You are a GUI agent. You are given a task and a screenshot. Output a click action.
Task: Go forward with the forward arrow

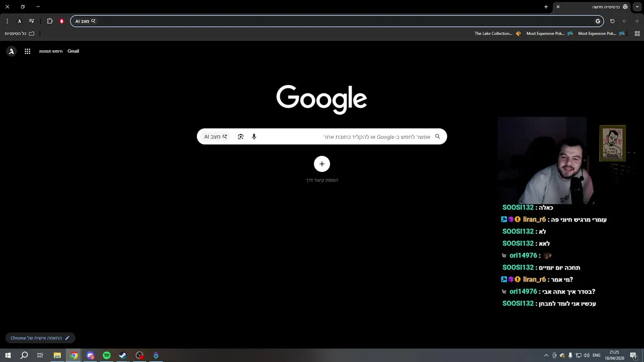click(637, 21)
